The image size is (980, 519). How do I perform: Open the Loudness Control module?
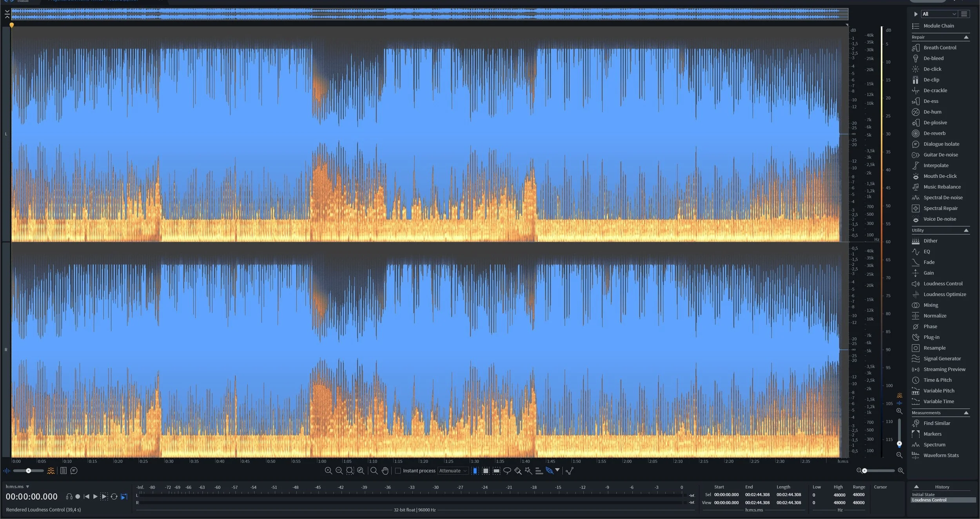[x=943, y=284]
